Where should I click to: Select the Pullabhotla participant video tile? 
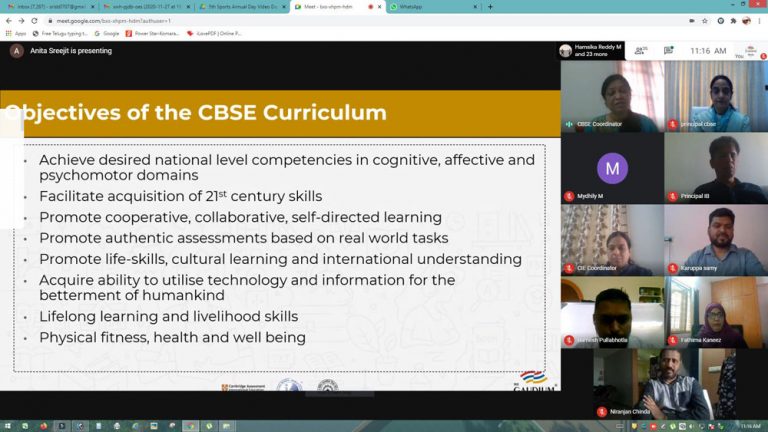click(x=612, y=312)
